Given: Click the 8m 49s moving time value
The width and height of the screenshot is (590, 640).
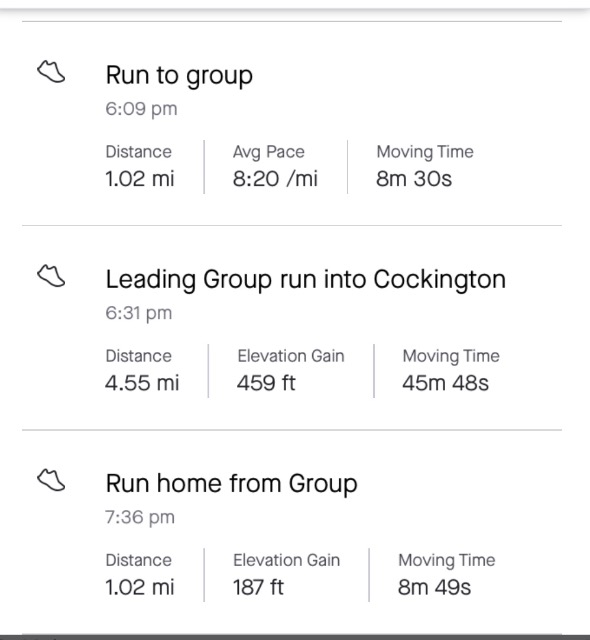Looking at the screenshot, I should pyautogui.click(x=434, y=587).
